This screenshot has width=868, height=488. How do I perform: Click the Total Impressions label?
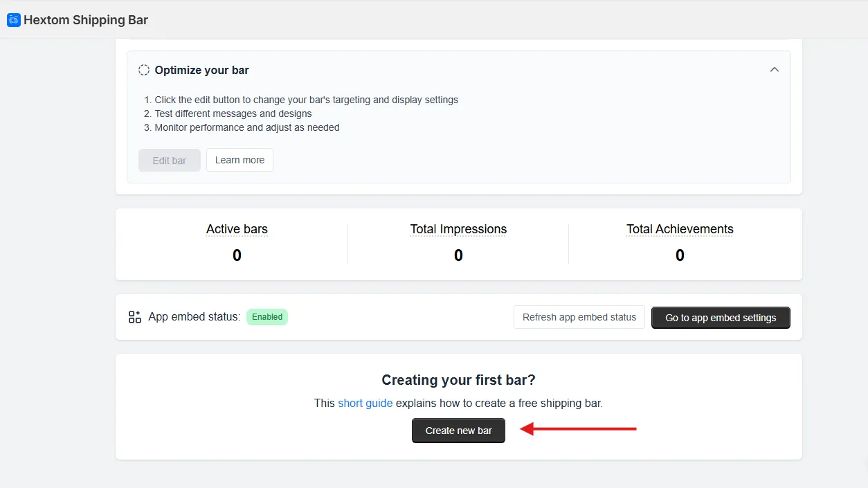point(458,229)
